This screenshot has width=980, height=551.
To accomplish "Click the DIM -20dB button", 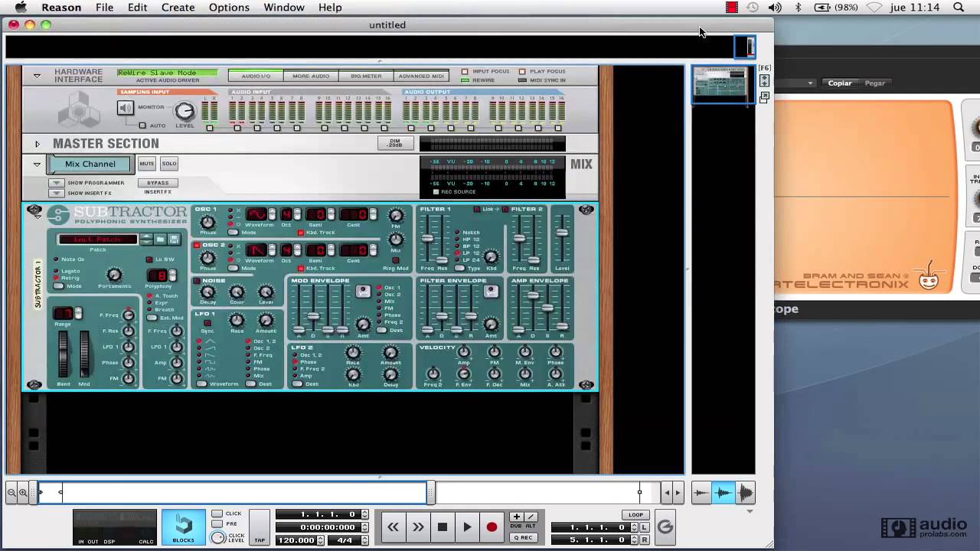I will coord(395,143).
